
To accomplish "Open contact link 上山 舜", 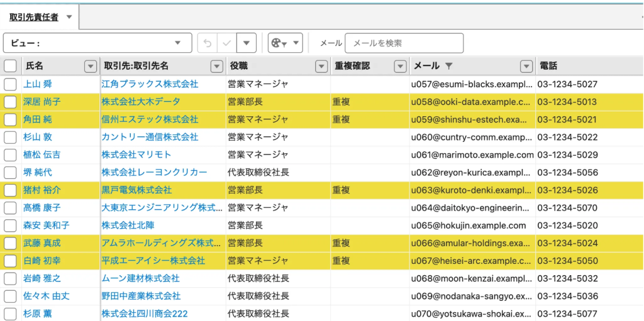I will click(38, 85).
